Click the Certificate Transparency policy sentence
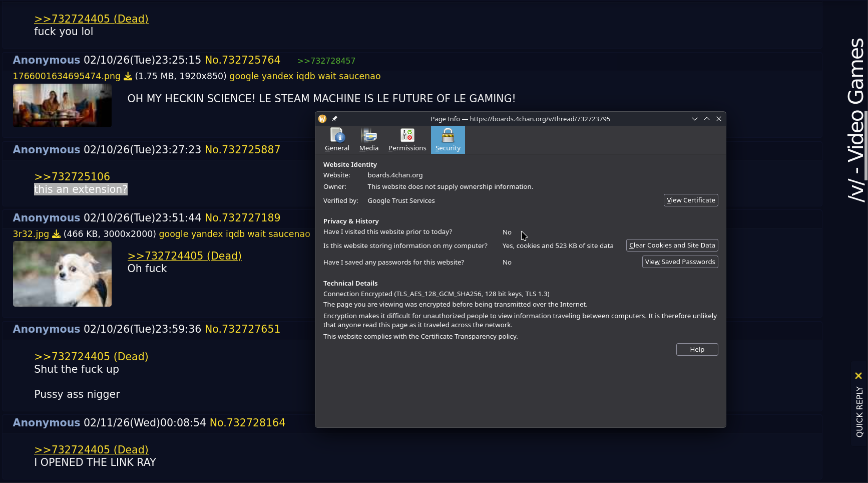Screen dimensions: 868x483 (420, 337)
